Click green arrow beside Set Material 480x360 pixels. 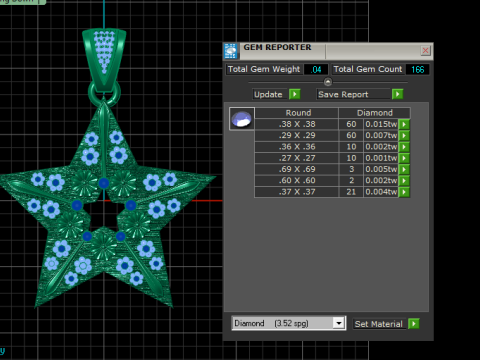click(x=414, y=324)
